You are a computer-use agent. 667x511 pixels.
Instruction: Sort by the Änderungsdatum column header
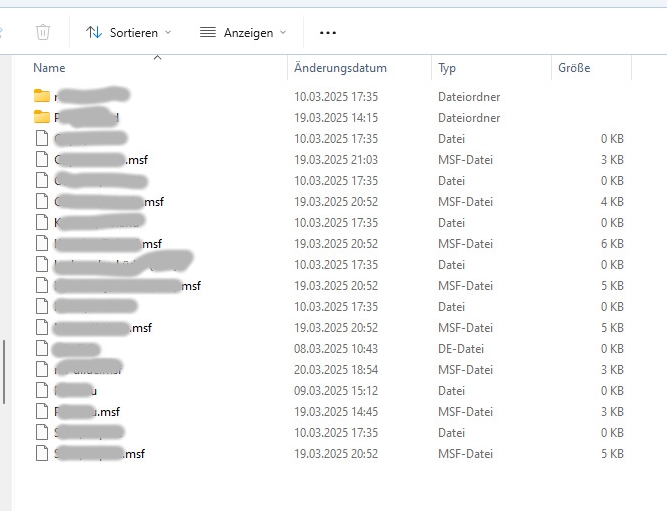click(x=340, y=68)
